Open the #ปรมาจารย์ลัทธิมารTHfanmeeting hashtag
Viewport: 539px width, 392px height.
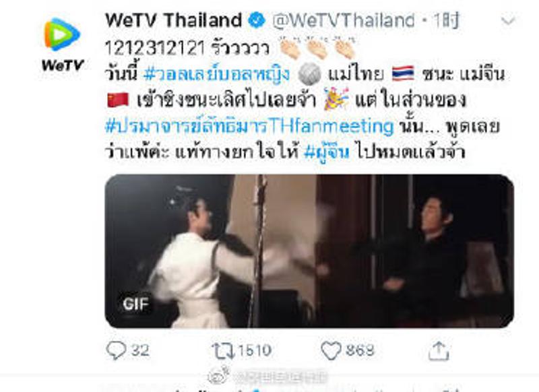pyautogui.click(x=249, y=127)
